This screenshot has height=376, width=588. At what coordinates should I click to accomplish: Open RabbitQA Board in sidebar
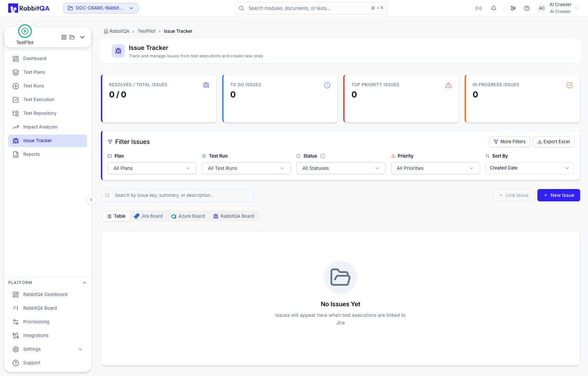click(x=48, y=308)
